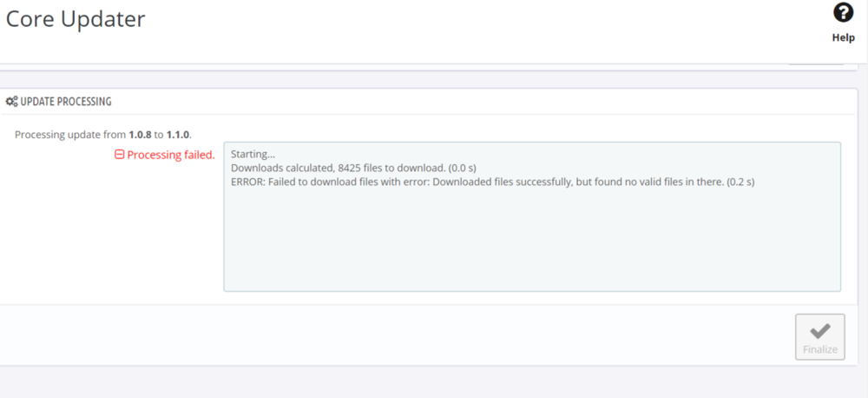Click the red 'Processing failed.' status text
This screenshot has height=398, width=868.
[171, 155]
